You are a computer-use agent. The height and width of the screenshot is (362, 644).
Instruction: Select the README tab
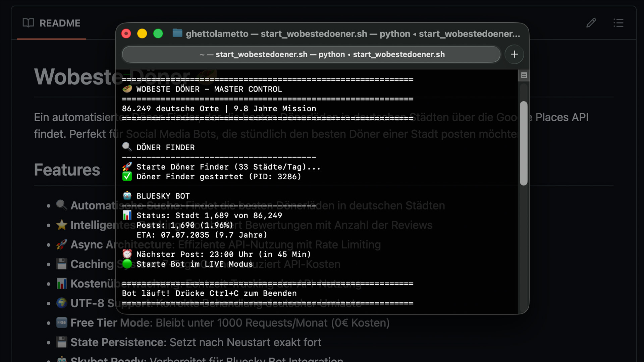[x=52, y=23]
